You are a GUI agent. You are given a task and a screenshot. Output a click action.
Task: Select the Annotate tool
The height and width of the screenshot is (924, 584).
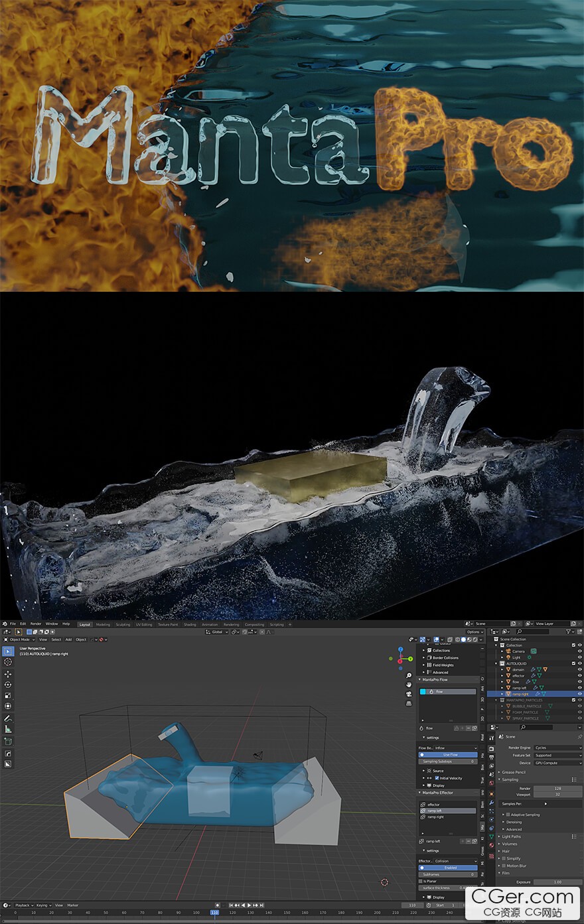tap(8, 718)
